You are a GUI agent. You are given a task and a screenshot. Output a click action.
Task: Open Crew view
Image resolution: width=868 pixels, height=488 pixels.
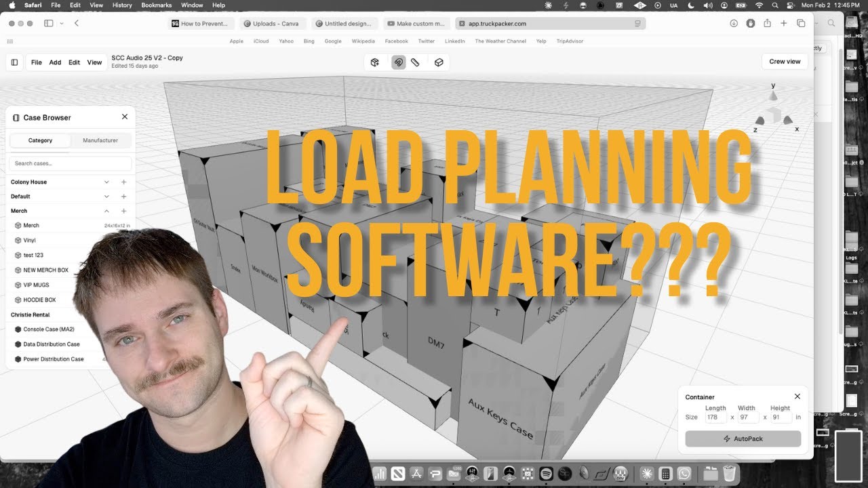pyautogui.click(x=785, y=62)
